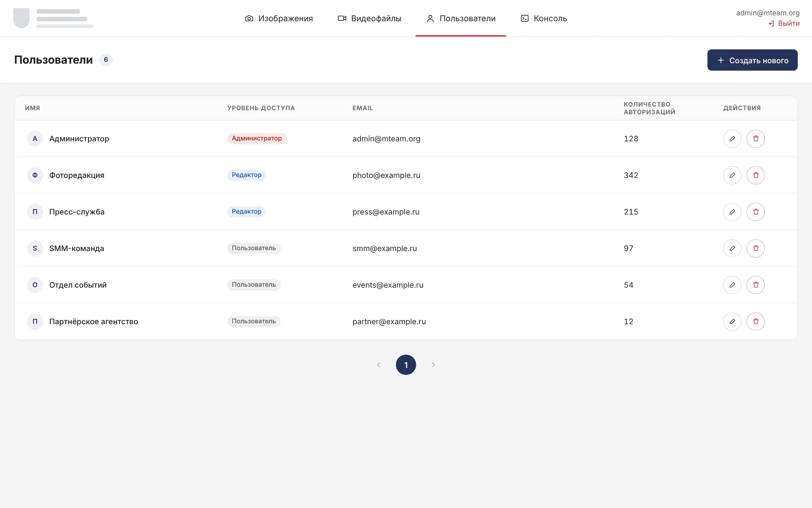The height and width of the screenshot is (508, 812).
Task: Edit the Отдел событий user
Action: [732, 285]
